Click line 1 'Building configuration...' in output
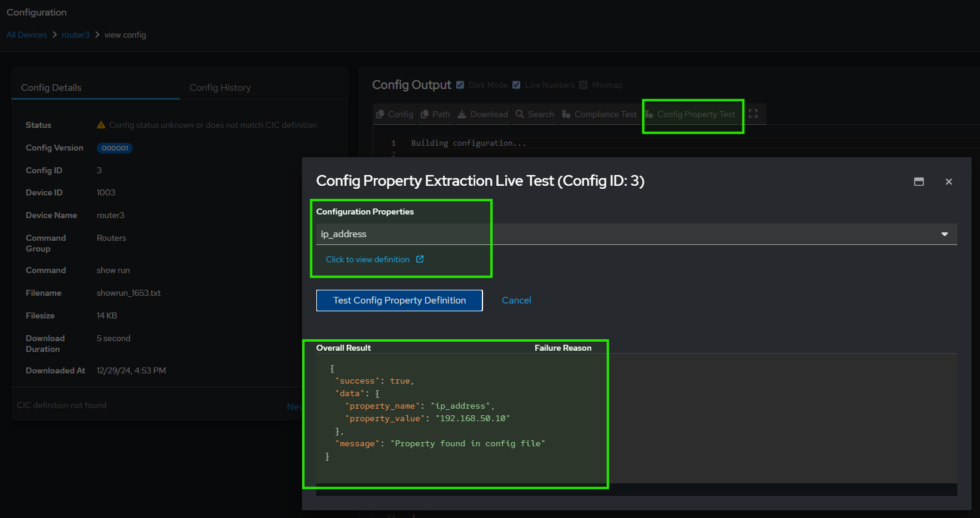 469,143
